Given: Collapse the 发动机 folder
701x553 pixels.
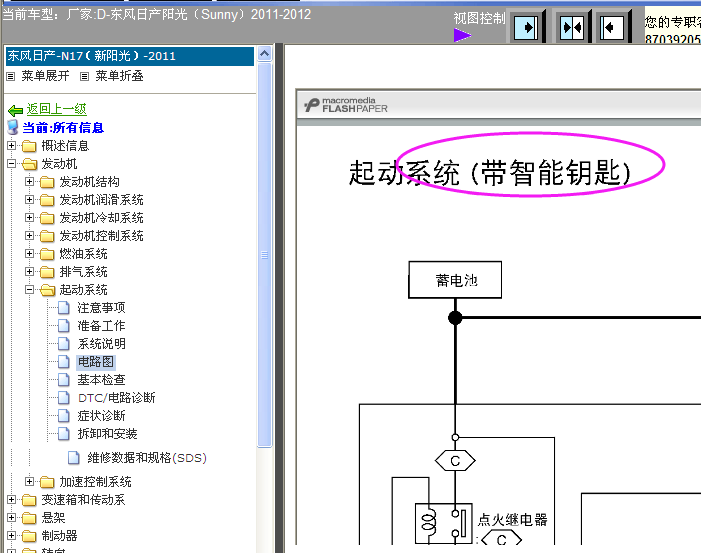Looking at the screenshot, I should (x=12, y=164).
